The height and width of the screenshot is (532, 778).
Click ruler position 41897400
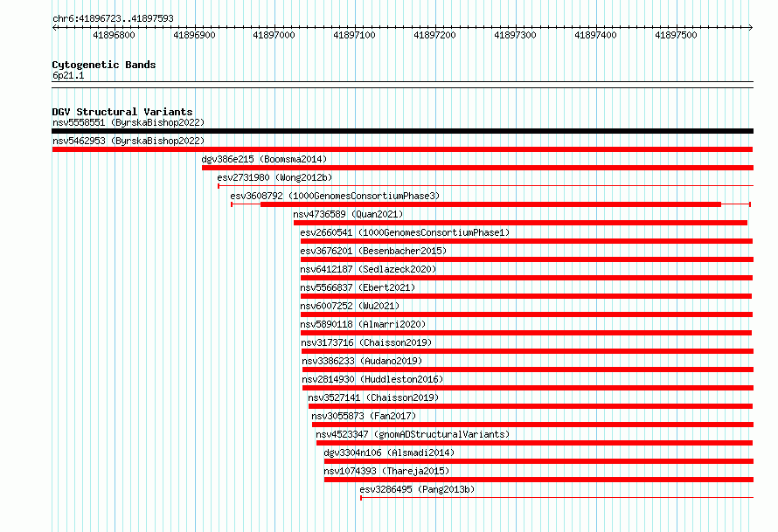[595, 35]
